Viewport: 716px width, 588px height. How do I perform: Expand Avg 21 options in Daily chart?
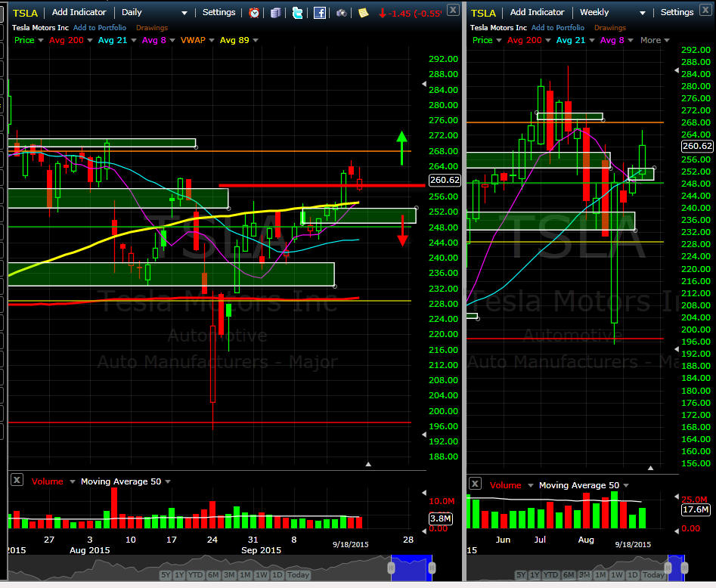coord(134,41)
